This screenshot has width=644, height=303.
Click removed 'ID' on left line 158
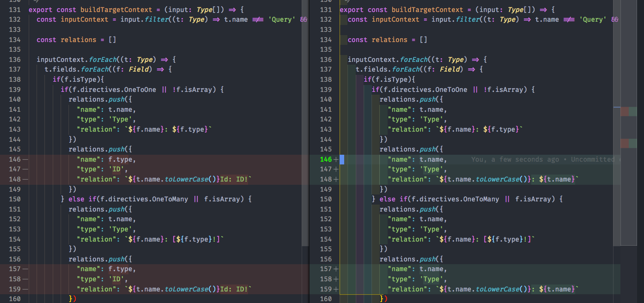[116, 279]
